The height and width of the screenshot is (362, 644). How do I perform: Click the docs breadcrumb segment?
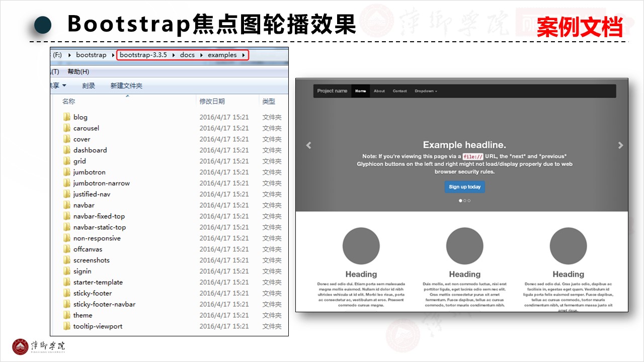pos(187,55)
